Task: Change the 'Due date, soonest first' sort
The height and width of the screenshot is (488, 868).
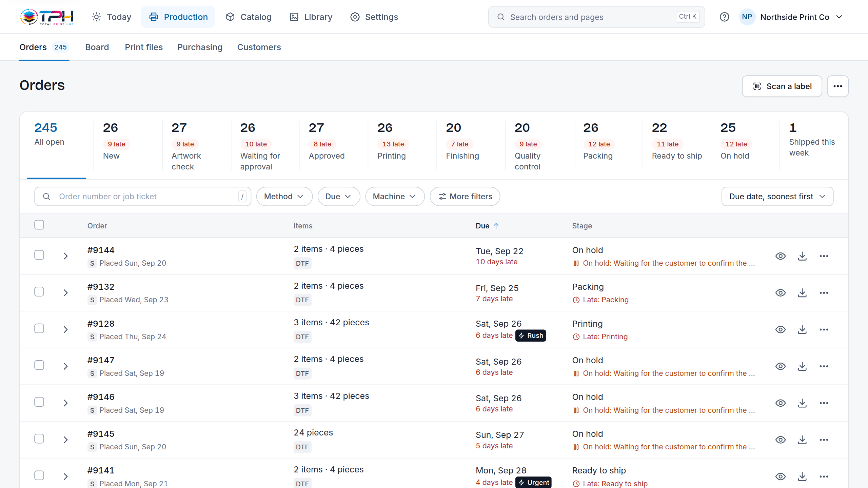Action: coord(777,197)
